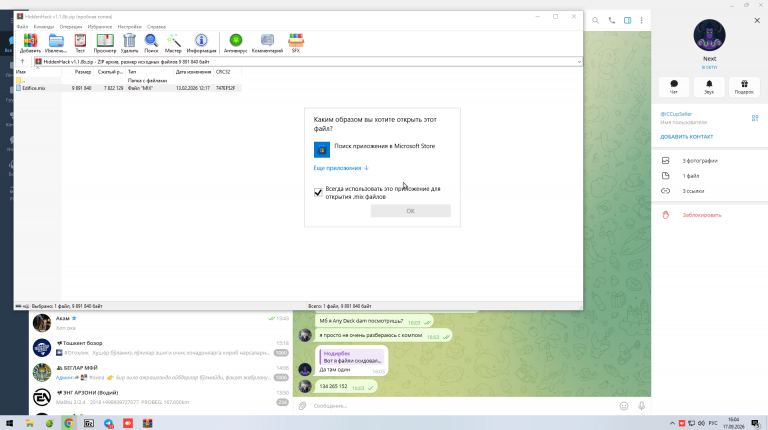The image size is (768, 430).
Task: Click the Добавить (Add) toolbar icon in WinRAR
Action: [x=30, y=43]
